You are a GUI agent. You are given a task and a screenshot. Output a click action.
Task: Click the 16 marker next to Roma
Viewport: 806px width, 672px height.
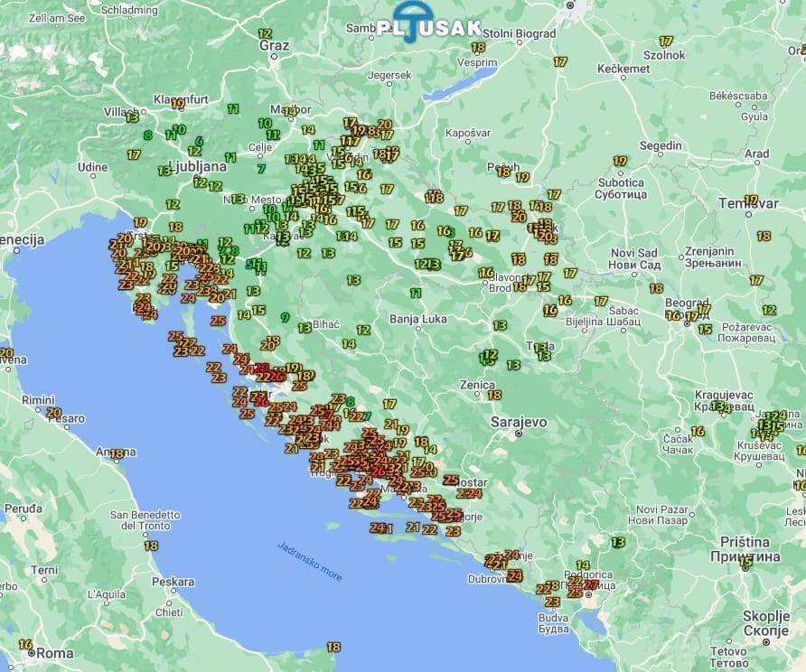tap(25, 645)
